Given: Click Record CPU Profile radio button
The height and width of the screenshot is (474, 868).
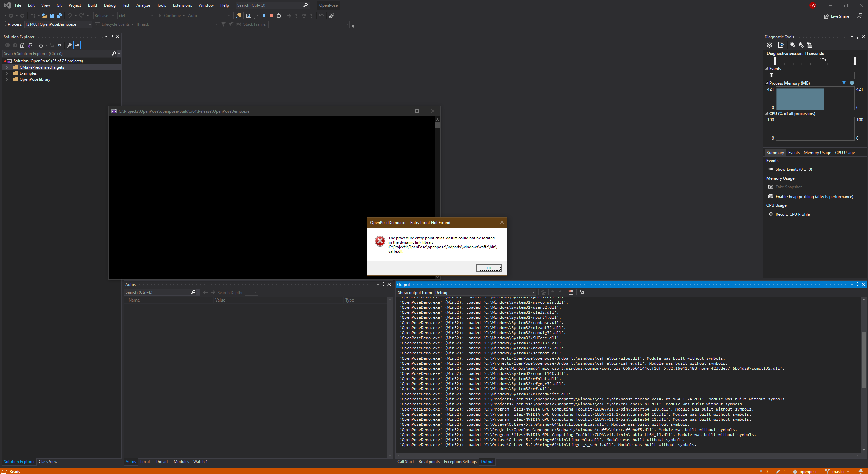Looking at the screenshot, I should 771,214.
